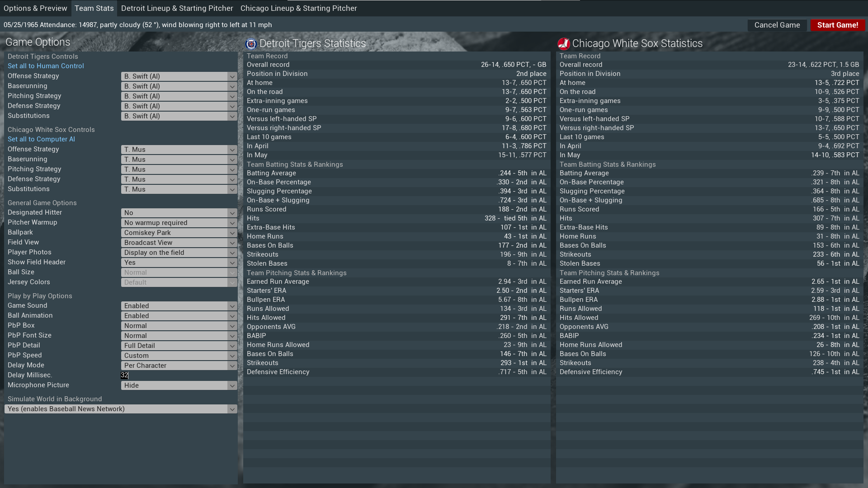Open Detroit Offense Strategy dropdown

pos(179,76)
